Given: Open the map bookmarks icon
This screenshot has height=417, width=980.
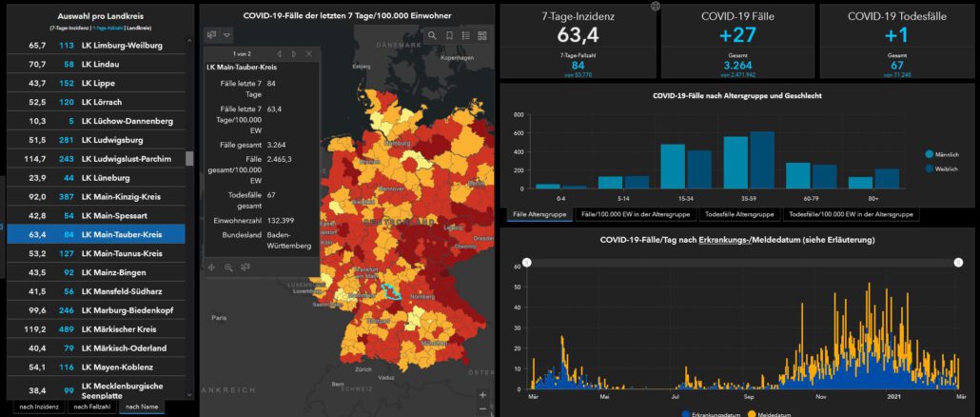Looking at the screenshot, I should pos(449,35).
